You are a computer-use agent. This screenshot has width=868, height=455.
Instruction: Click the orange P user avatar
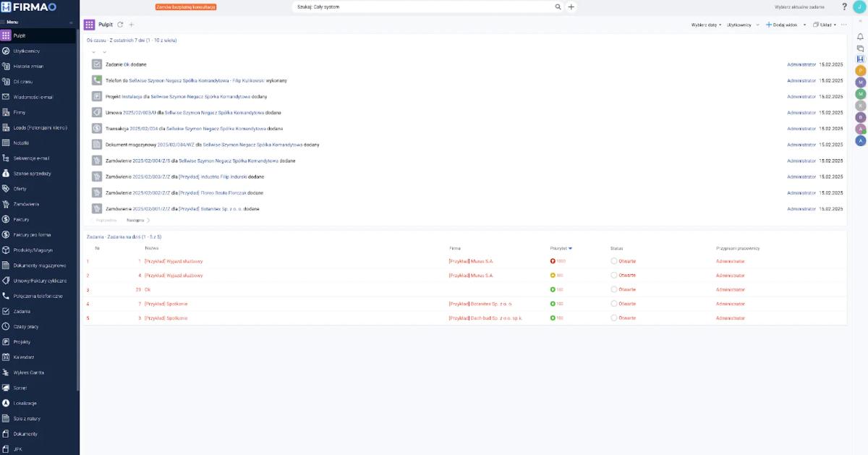pos(861,71)
